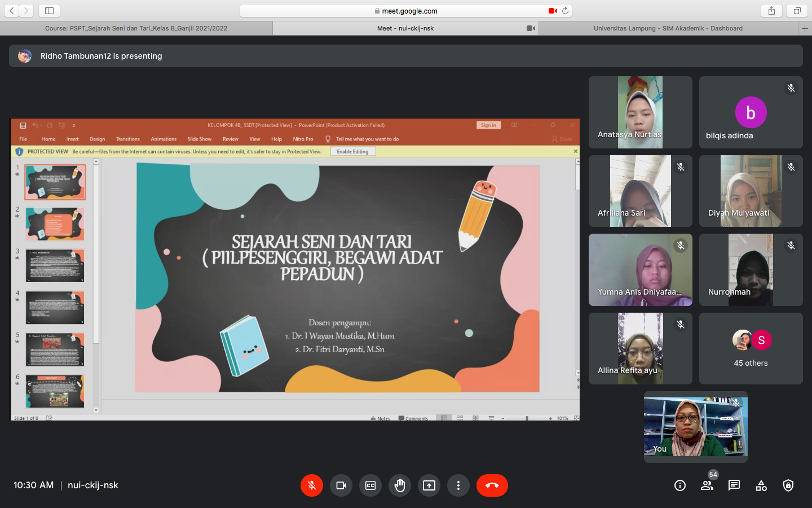The height and width of the screenshot is (508, 812).
Task: Select the Anatasya Nurtias video tile
Action: (640, 112)
